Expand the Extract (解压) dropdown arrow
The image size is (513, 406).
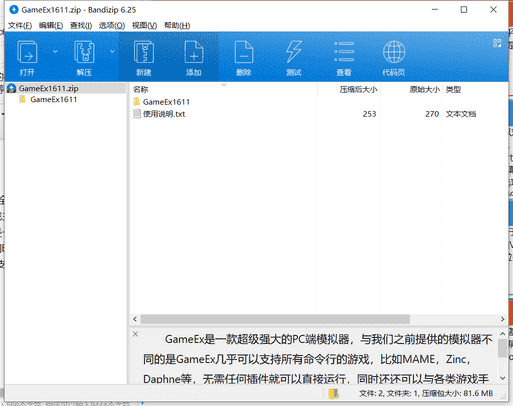tap(112, 52)
